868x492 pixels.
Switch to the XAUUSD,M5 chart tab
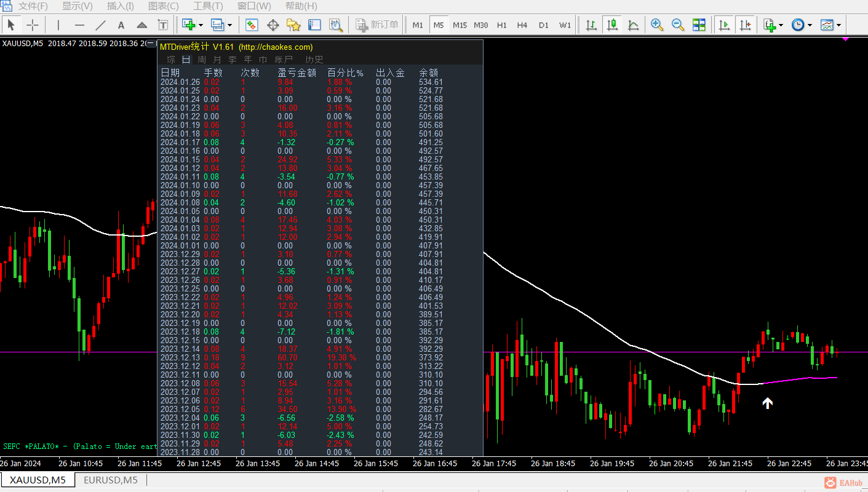[x=38, y=480]
